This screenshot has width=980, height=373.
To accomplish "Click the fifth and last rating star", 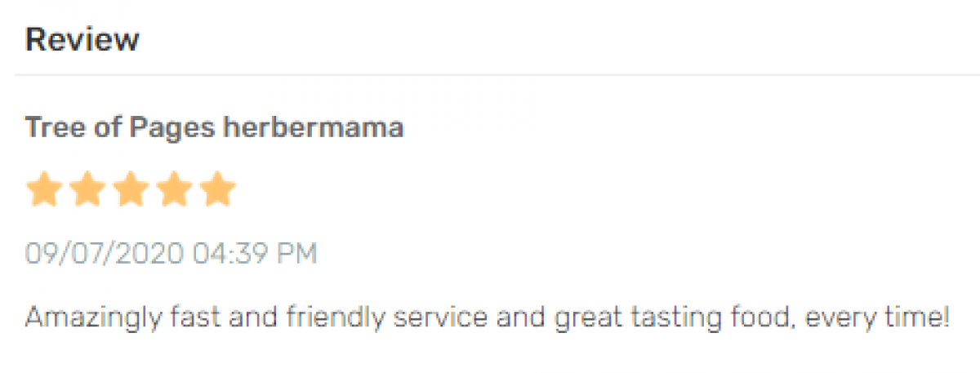I will [217, 190].
